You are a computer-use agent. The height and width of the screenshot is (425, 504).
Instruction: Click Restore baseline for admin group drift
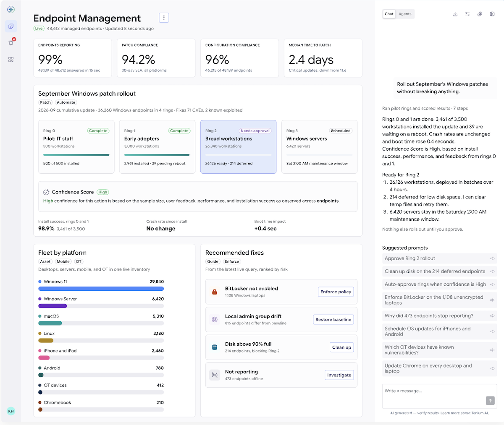(x=333, y=320)
